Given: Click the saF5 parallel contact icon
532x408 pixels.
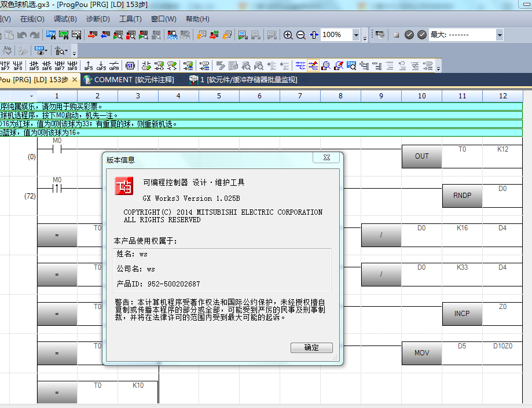Looking at the screenshot, I should [34, 65].
